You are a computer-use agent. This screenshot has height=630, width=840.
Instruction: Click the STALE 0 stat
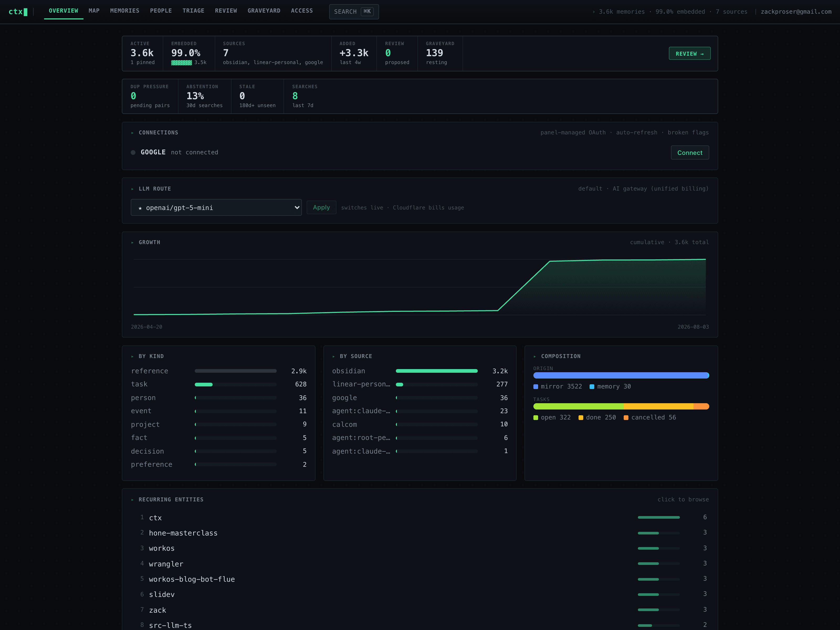[x=258, y=96]
